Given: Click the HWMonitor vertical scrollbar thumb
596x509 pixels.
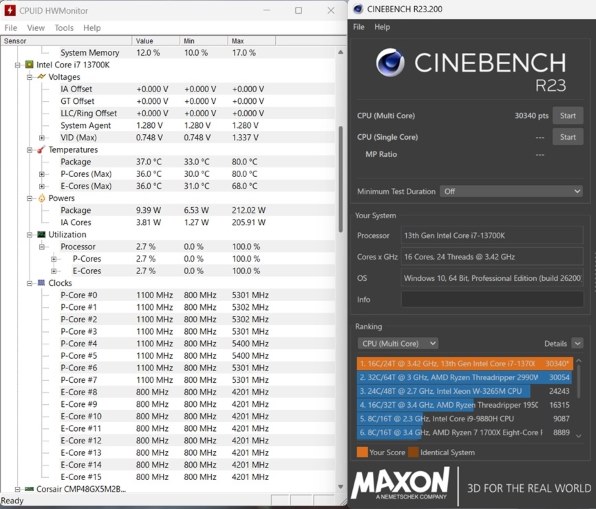Looking at the screenshot, I should 341,179.
